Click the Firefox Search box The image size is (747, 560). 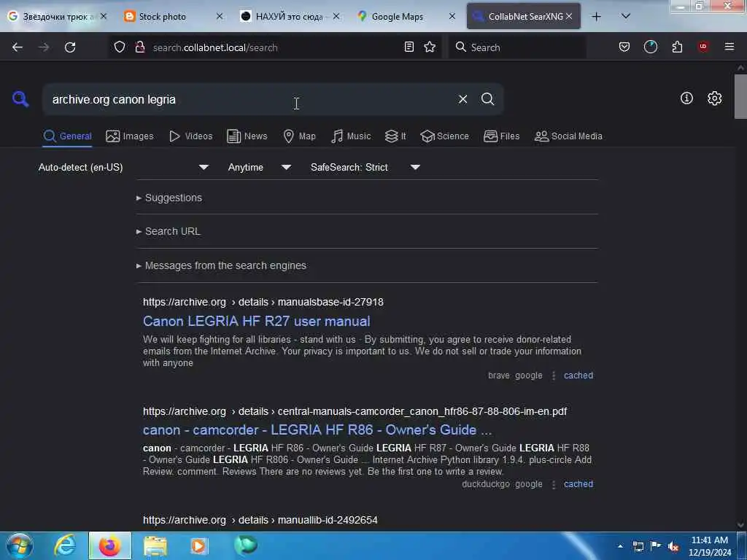(517, 47)
